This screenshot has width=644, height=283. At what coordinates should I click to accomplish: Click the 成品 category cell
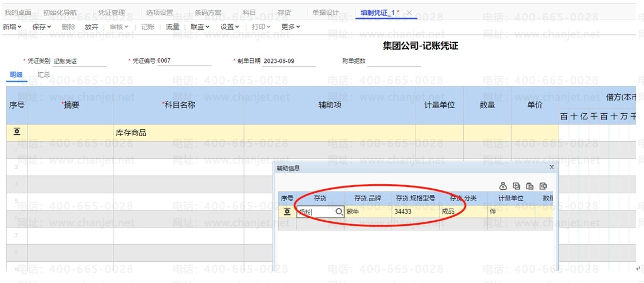tap(463, 212)
